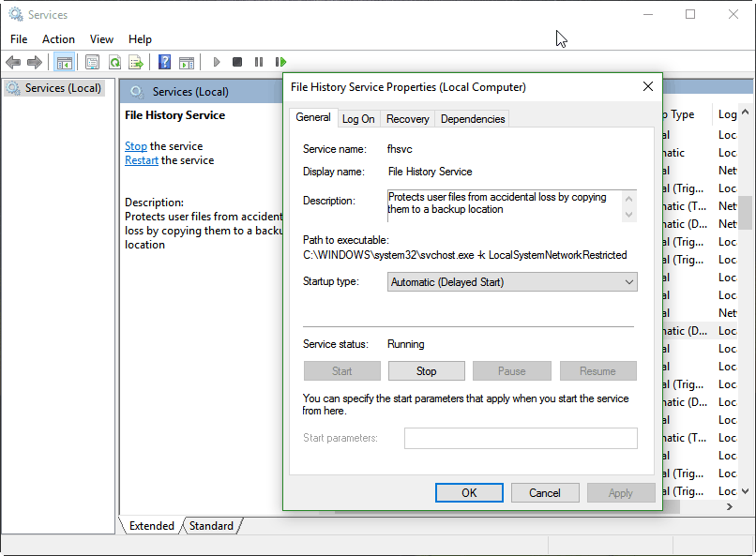Click the OK button
Viewport: 756px width, 556px height.
click(469, 492)
